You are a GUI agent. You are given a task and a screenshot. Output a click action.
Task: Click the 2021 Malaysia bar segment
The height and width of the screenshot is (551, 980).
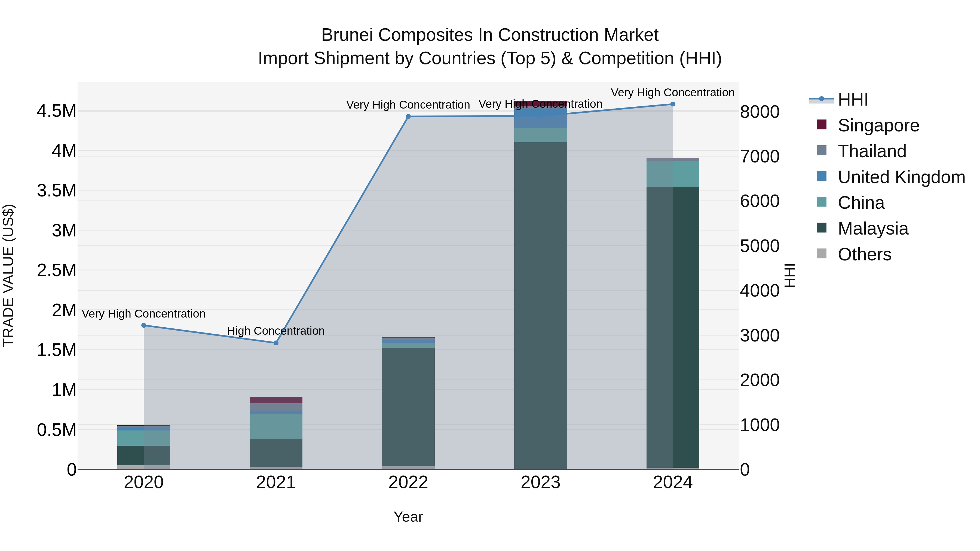coord(276,453)
